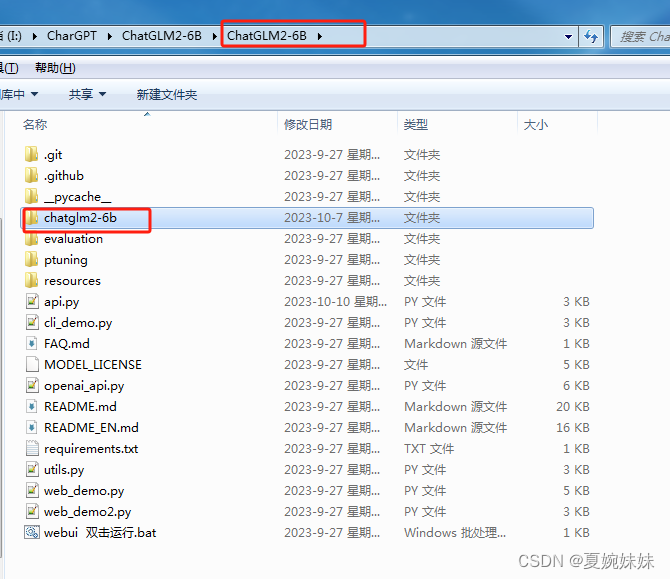Select the webui 双击运行.bat file name
670x579 pixels.
(x=100, y=532)
